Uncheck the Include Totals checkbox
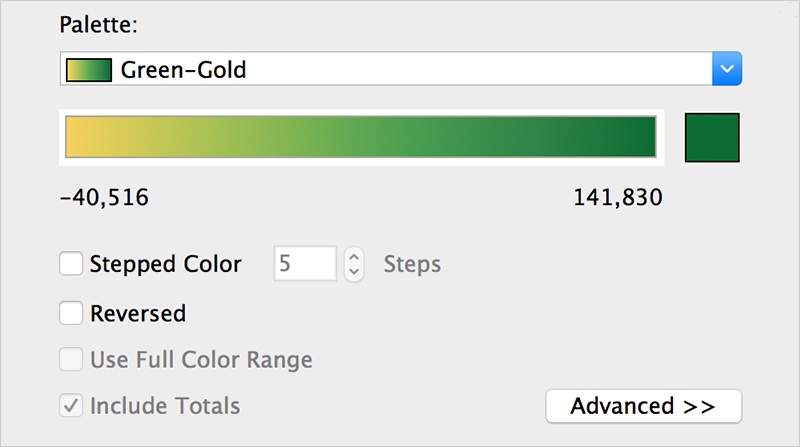Screen dimensions: 800x447 click(71, 406)
